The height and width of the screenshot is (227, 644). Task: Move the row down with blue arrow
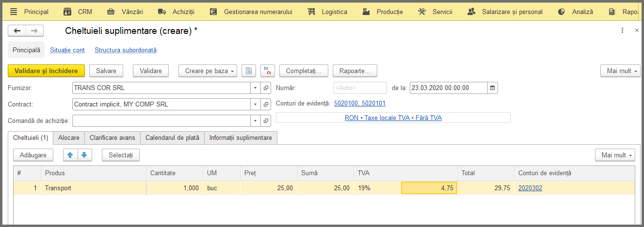tap(84, 155)
